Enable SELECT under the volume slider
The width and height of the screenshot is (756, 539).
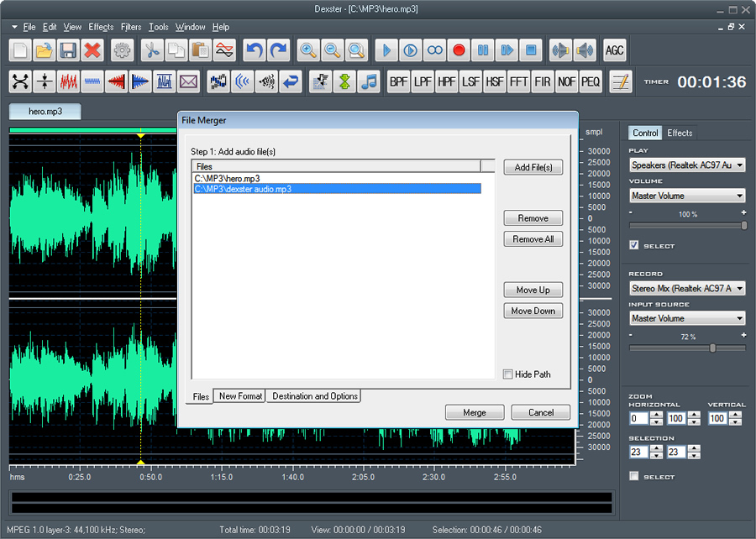(633, 245)
